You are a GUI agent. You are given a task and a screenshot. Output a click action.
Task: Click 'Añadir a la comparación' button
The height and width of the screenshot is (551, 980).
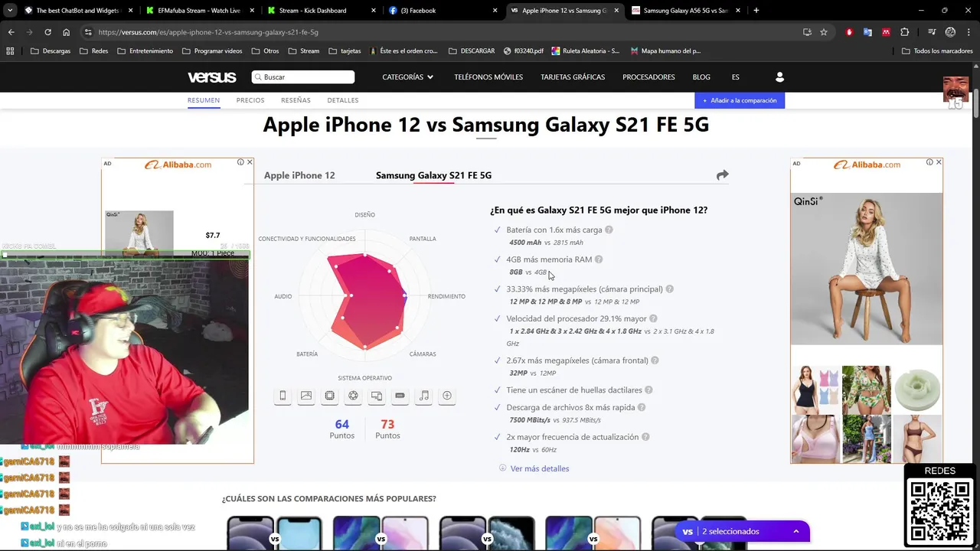tap(740, 100)
